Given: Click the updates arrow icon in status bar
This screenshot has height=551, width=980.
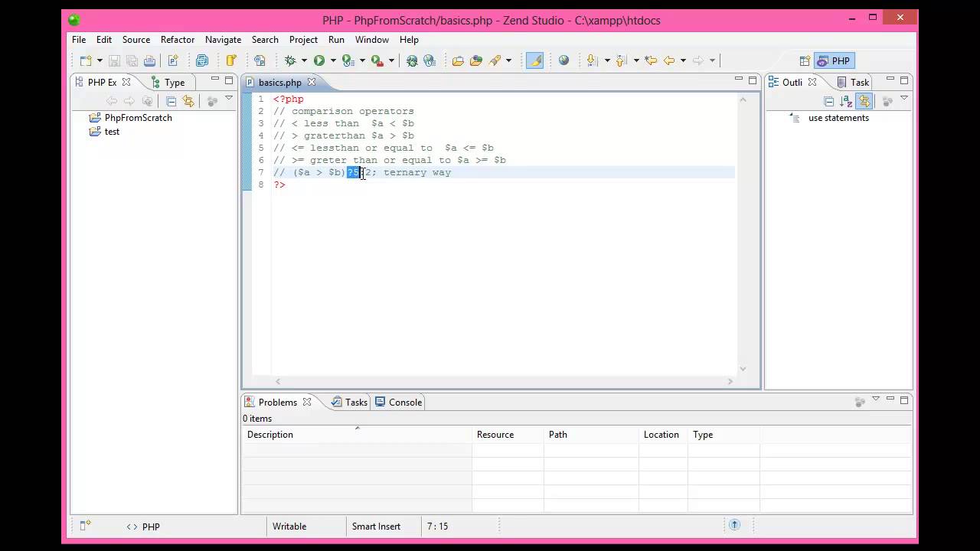Looking at the screenshot, I should tap(734, 525).
